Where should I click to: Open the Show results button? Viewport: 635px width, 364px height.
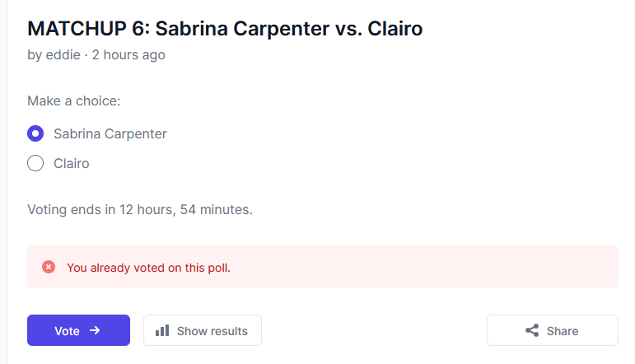tap(203, 330)
